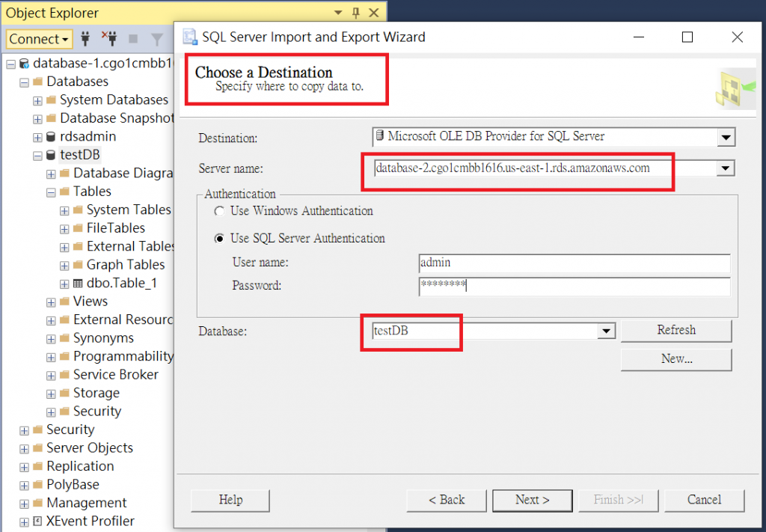Select Graph Tables folder icon
The image size is (766, 532).
coord(78,265)
